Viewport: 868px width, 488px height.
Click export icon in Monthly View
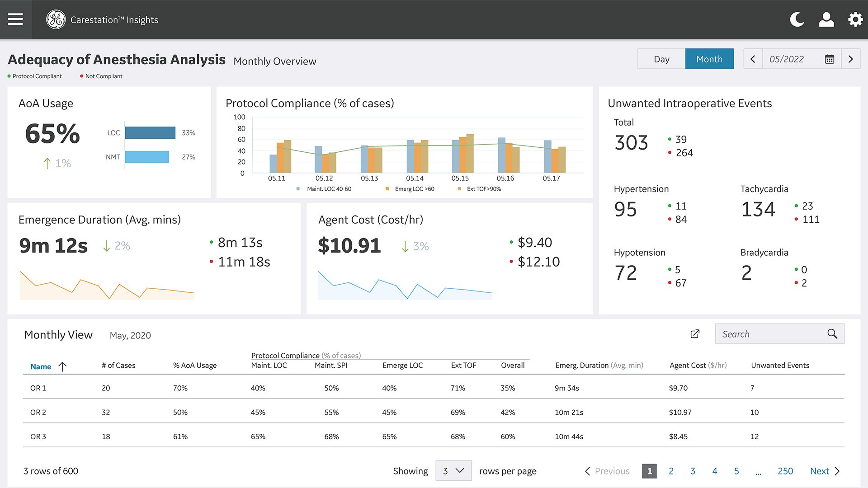point(695,334)
